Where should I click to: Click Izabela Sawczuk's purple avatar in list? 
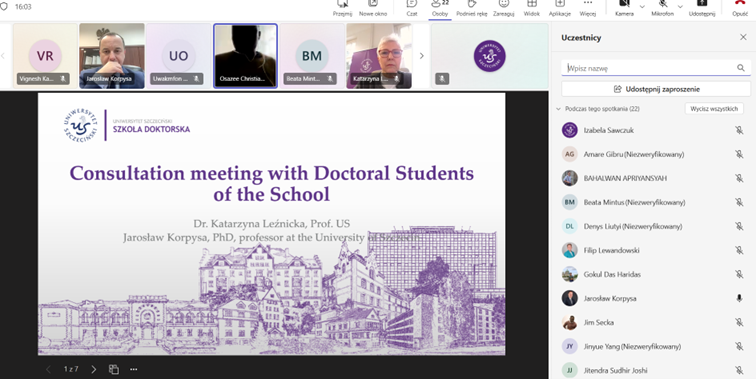coord(569,130)
